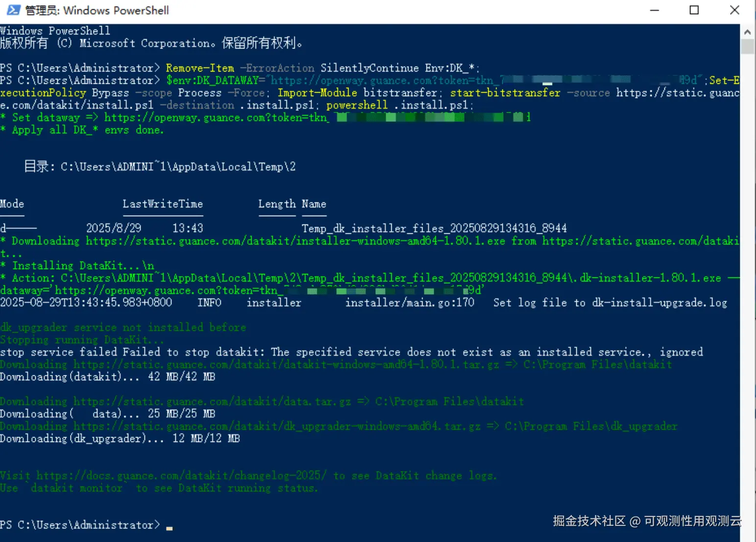Minimize the PowerShell window
The width and height of the screenshot is (756, 542).
[654, 10]
